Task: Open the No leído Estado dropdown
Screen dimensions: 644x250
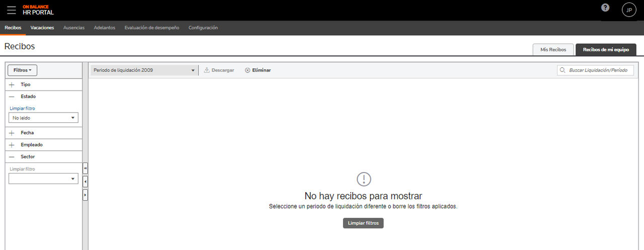Action: point(43,118)
